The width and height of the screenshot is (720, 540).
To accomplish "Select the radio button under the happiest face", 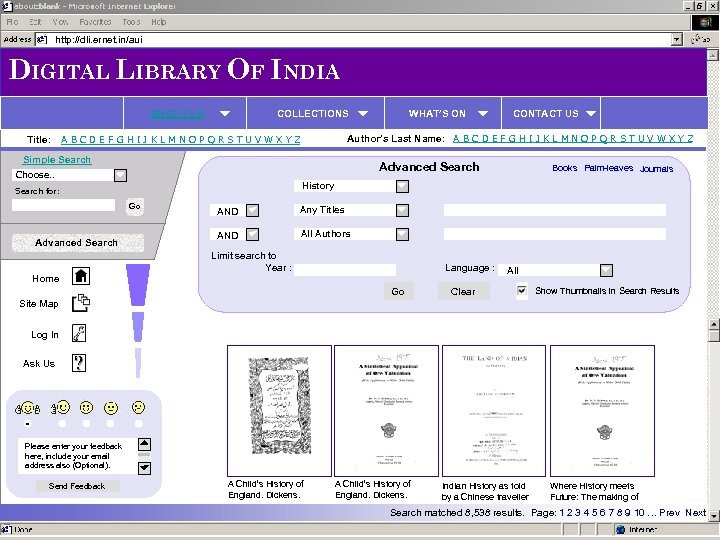I will point(28,424).
